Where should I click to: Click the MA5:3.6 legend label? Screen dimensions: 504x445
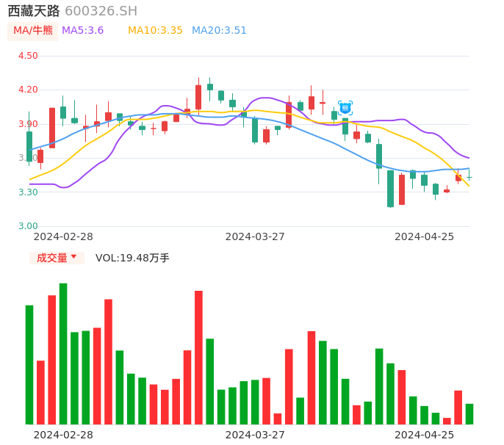pos(82,31)
